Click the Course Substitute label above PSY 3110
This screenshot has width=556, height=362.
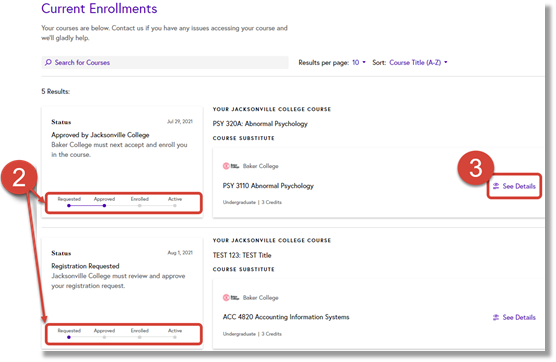click(x=244, y=138)
